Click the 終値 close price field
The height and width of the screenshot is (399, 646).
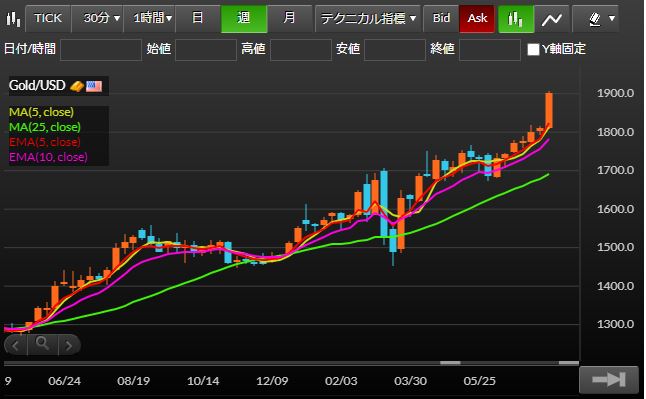[490, 49]
